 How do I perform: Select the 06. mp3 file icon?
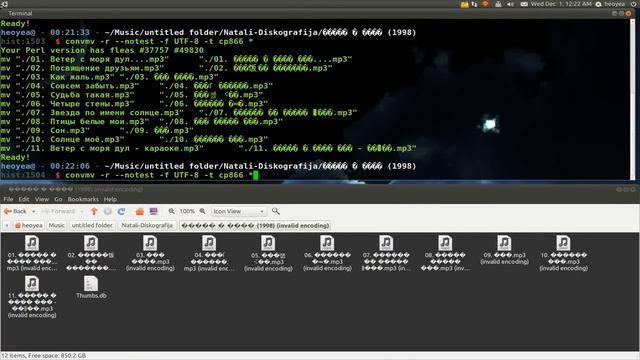[x=327, y=243]
